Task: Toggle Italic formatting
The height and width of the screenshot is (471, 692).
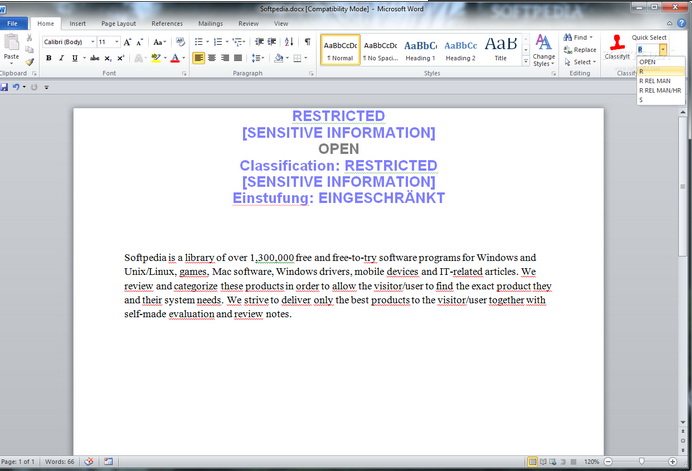Action: coord(61,58)
